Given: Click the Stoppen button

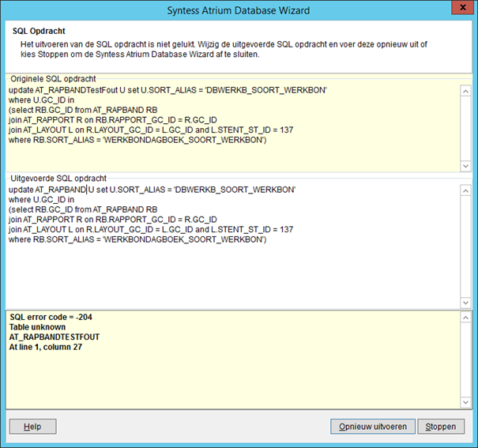Looking at the screenshot, I should coord(441,427).
